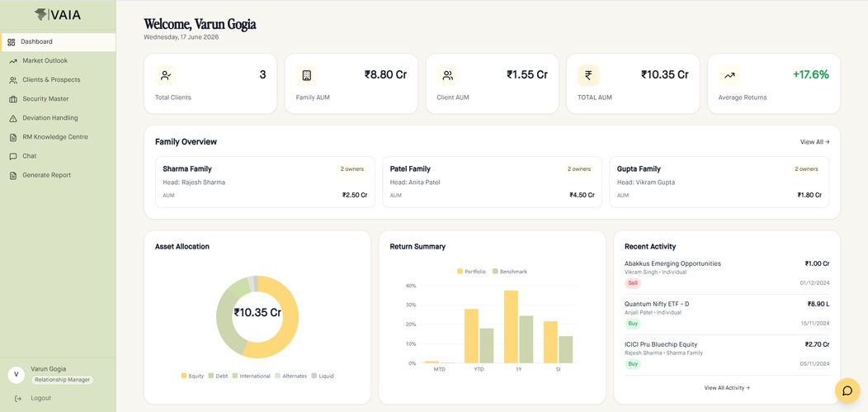Click the 1Y Portfolio bar

click(x=511, y=327)
